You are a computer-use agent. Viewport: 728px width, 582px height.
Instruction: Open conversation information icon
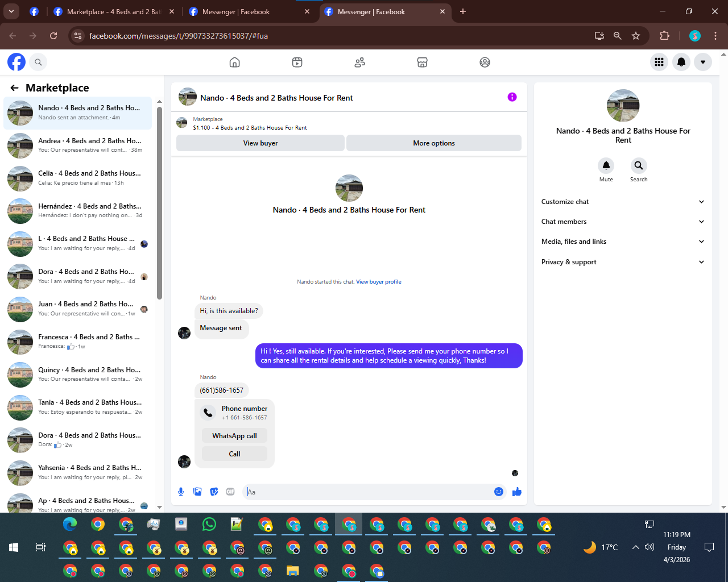[512, 97]
